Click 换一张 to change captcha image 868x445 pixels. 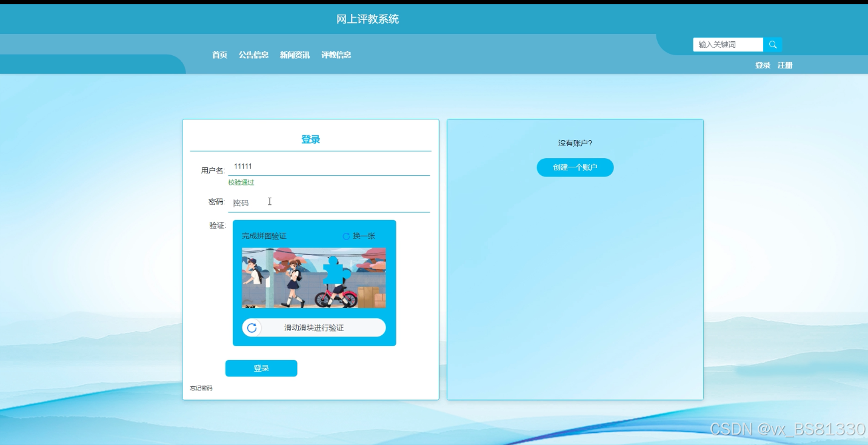[x=364, y=236]
